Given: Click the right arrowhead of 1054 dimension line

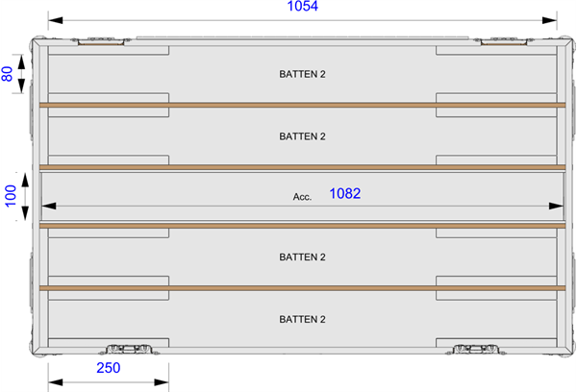Looking at the screenshot, I should tap(551, 19).
